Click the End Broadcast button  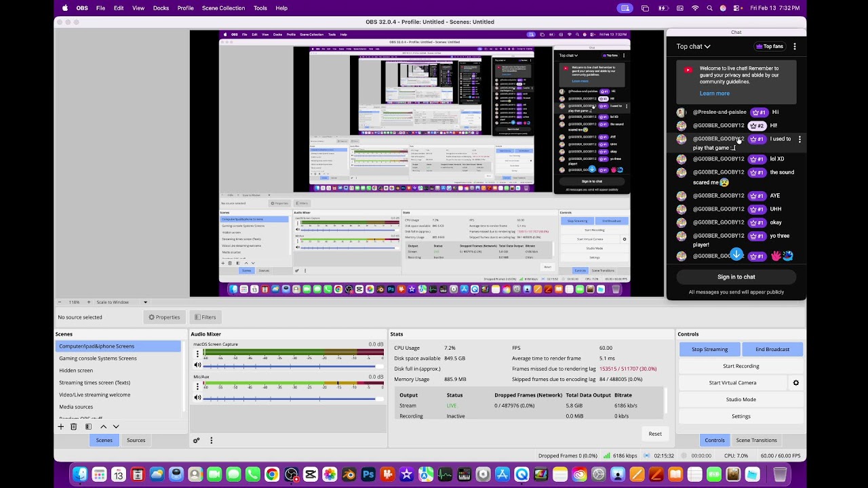[772, 350]
